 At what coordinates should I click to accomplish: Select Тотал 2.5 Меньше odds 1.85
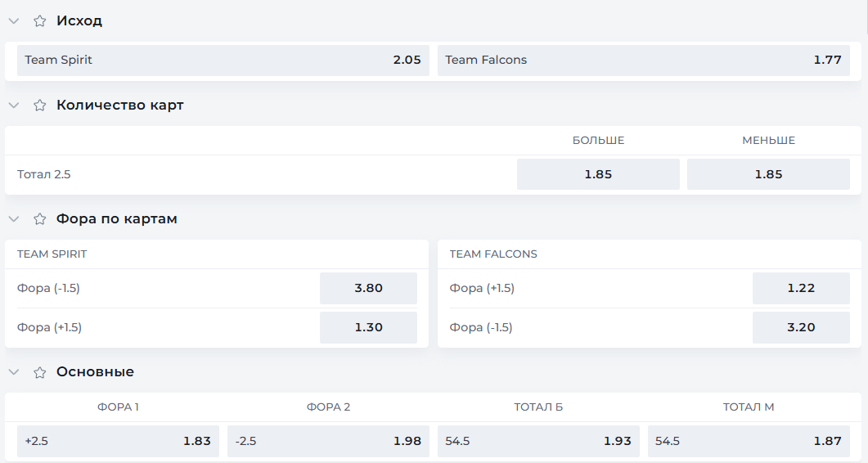[768, 174]
